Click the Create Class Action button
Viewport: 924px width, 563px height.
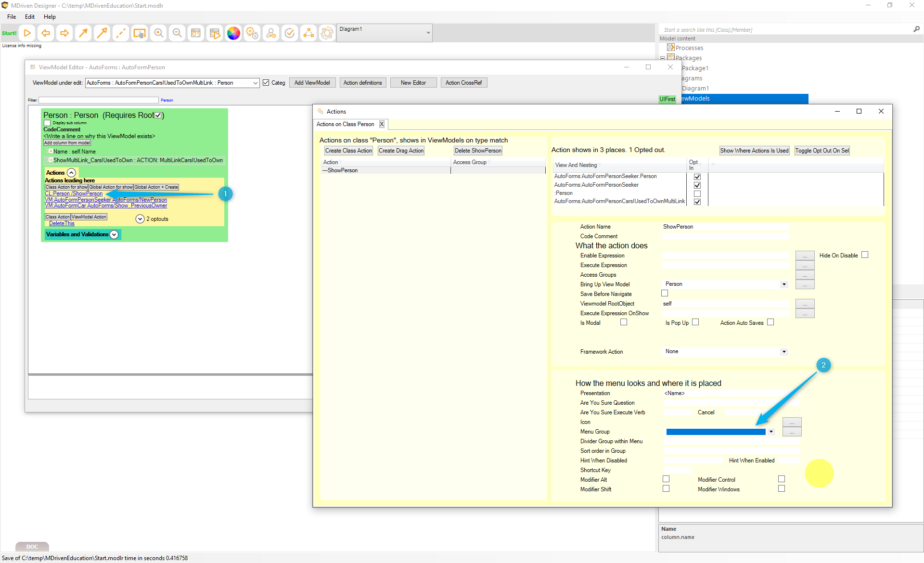(348, 151)
